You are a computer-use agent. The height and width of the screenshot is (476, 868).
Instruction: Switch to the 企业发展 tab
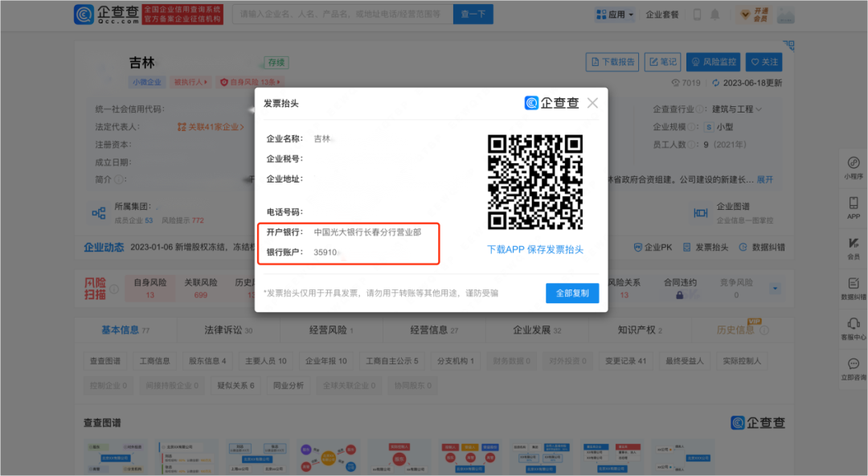tap(537, 330)
